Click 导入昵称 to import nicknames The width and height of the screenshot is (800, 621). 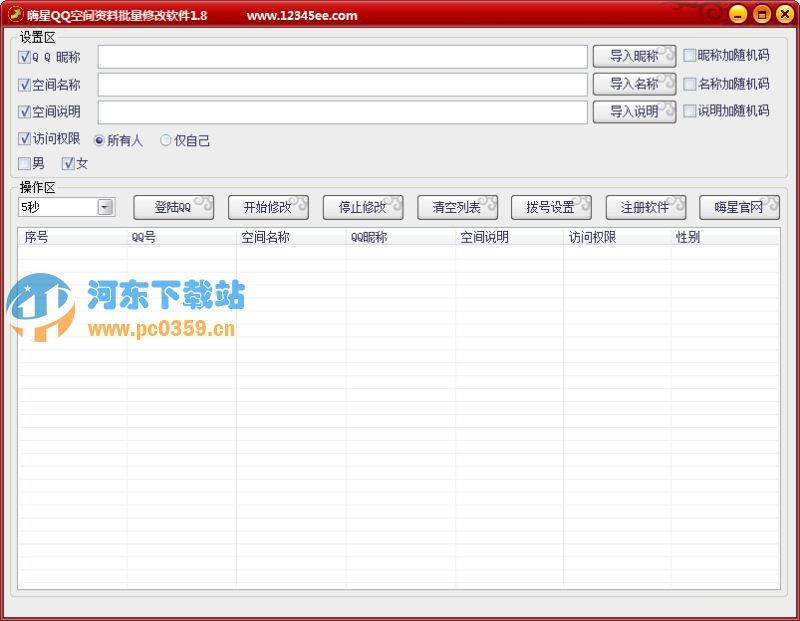click(634, 57)
